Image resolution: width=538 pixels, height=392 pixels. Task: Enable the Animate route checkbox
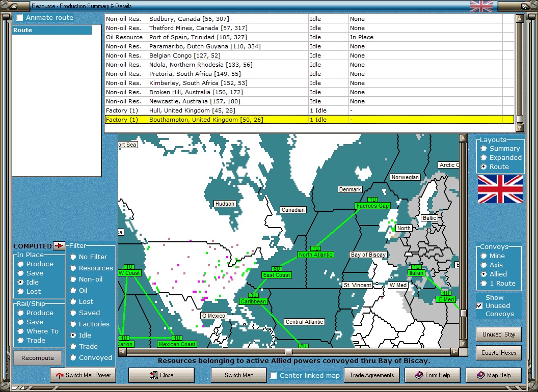coord(20,18)
